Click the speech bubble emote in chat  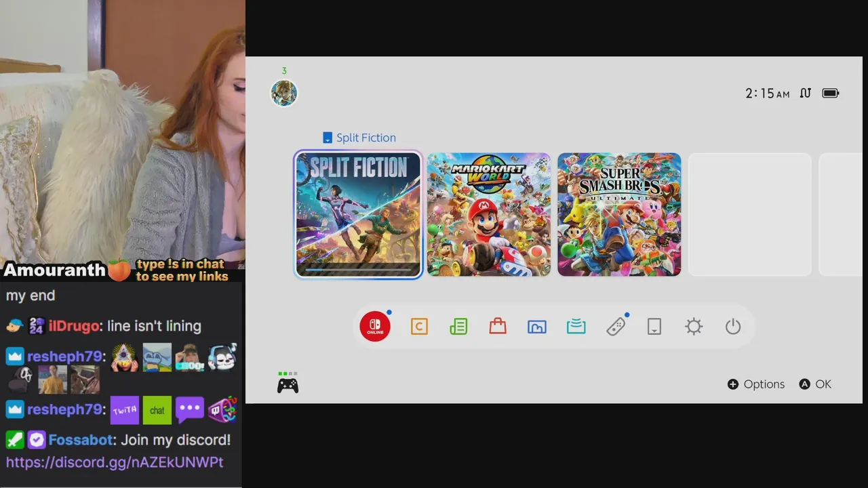click(190, 410)
